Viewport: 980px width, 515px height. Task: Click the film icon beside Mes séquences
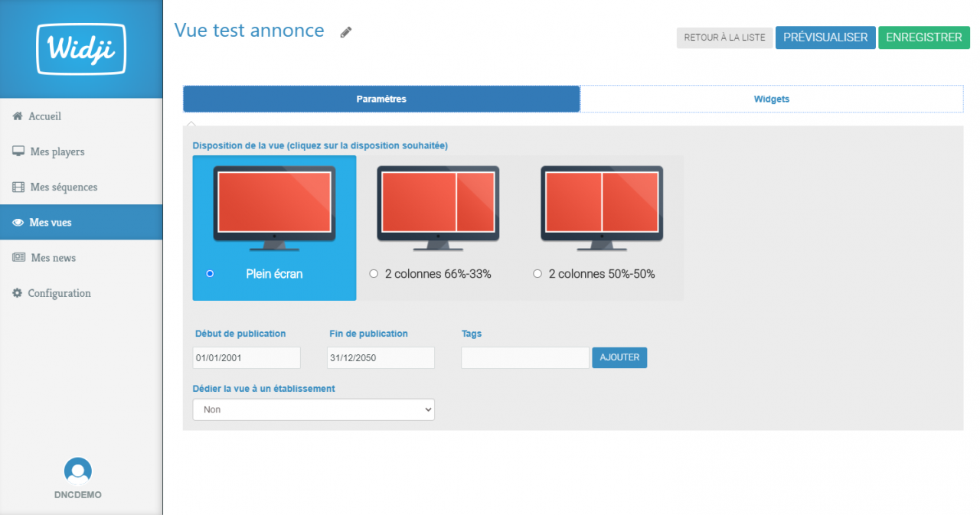coord(18,187)
